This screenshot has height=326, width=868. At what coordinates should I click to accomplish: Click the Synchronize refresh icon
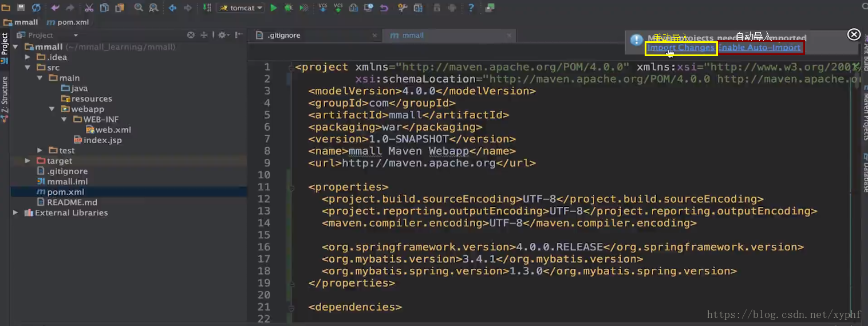36,8
